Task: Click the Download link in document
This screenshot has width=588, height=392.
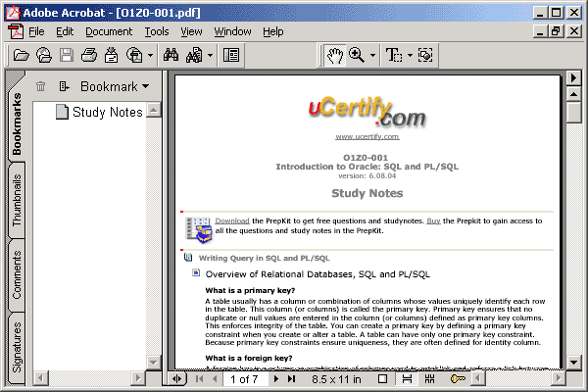Action: (232, 220)
